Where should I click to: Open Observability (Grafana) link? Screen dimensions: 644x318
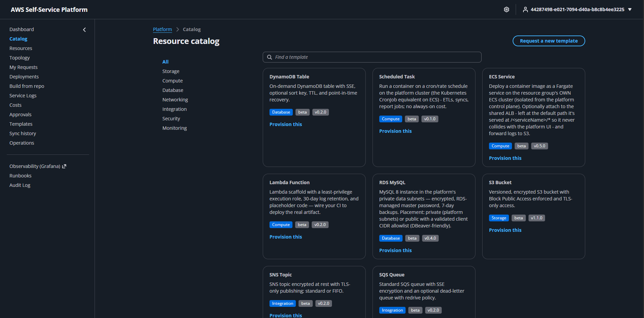point(35,166)
